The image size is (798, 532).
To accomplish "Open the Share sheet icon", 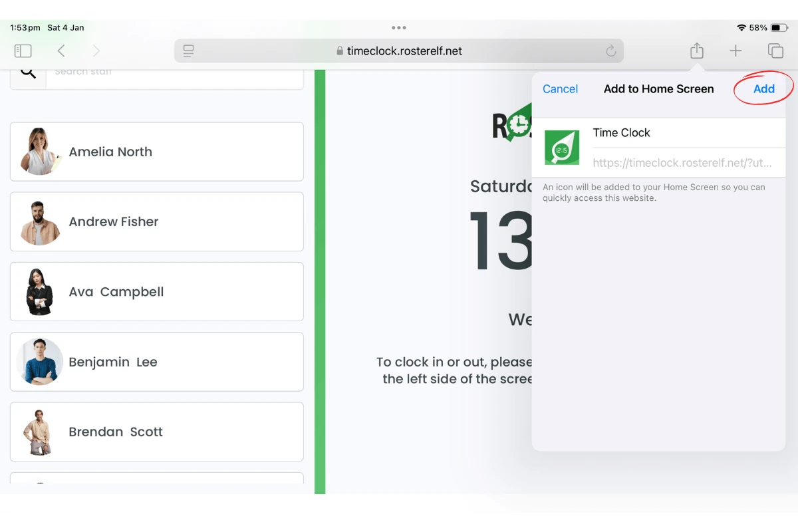I will pos(696,51).
